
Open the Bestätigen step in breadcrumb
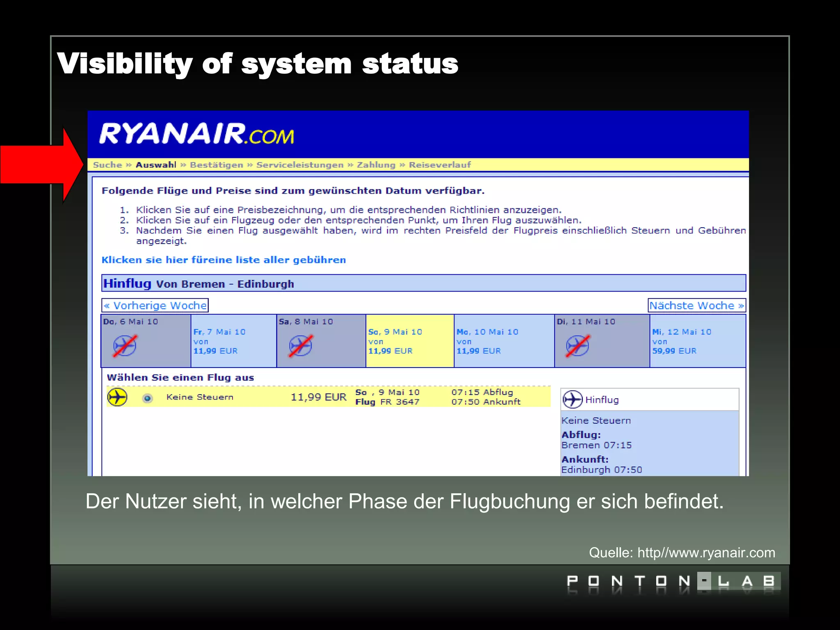pos(217,165)
